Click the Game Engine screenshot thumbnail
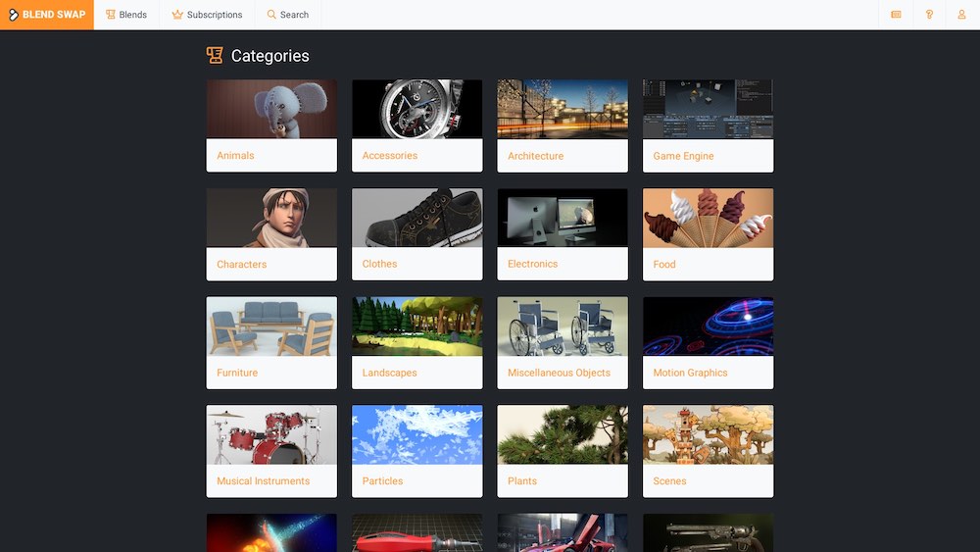Screen dimensions: 980x552 (x=708, y=109)
